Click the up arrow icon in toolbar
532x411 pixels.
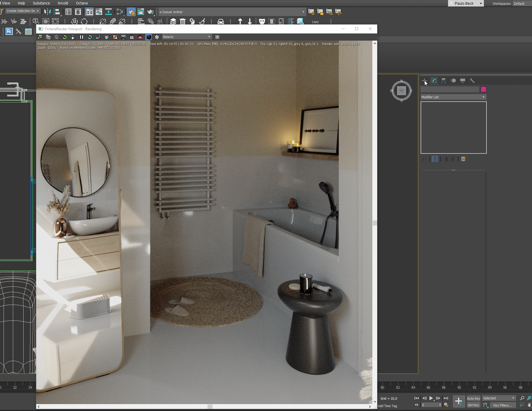(x=240, y=21)
